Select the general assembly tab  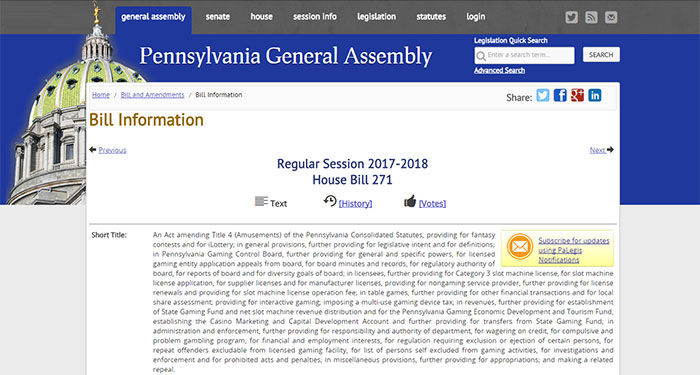[x=153, y=17]
